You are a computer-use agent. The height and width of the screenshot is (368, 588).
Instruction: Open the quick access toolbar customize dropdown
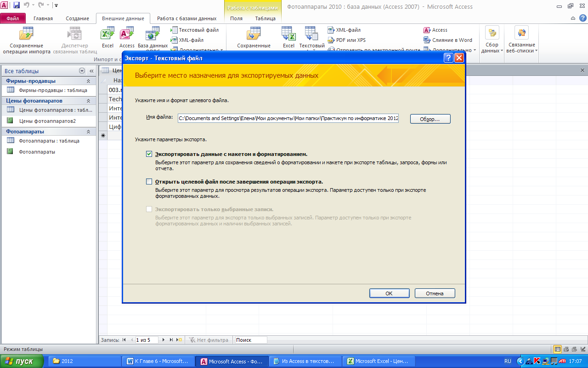point(56,6)
